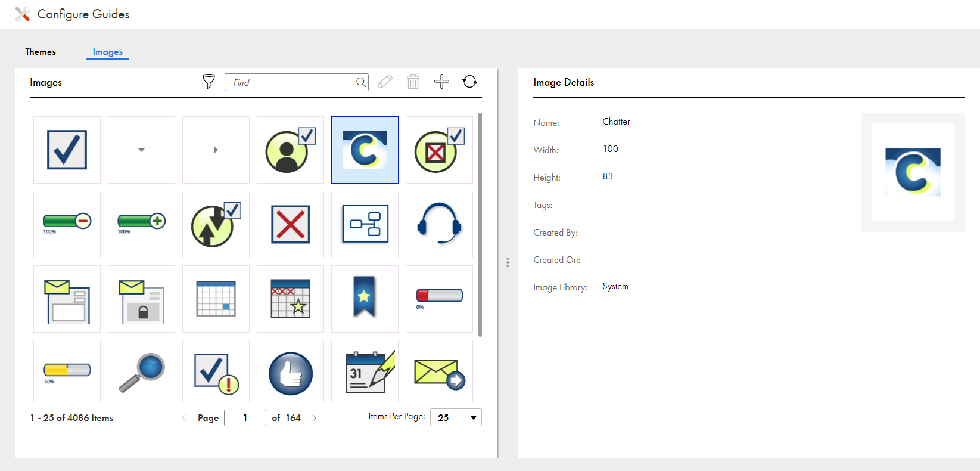Select the calendar 31 pencil image

click(x=365, y=371)
